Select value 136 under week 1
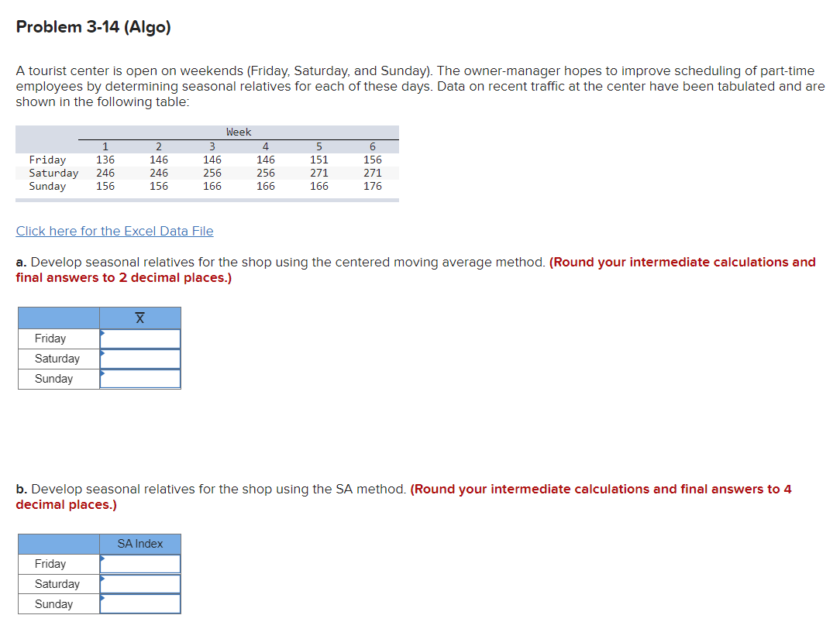The image size is (840, 622). [x=105, y=160]
